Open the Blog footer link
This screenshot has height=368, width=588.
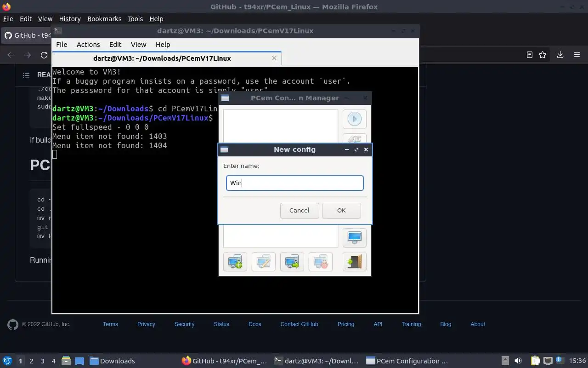[446, 324]
